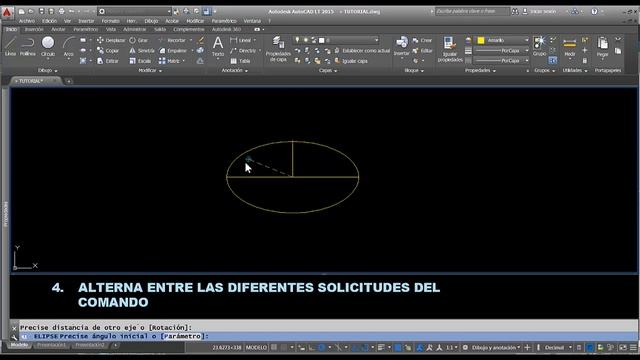Click the Matriz array tool
Viewport: 640px width, 360px height.
pos(169,61)
